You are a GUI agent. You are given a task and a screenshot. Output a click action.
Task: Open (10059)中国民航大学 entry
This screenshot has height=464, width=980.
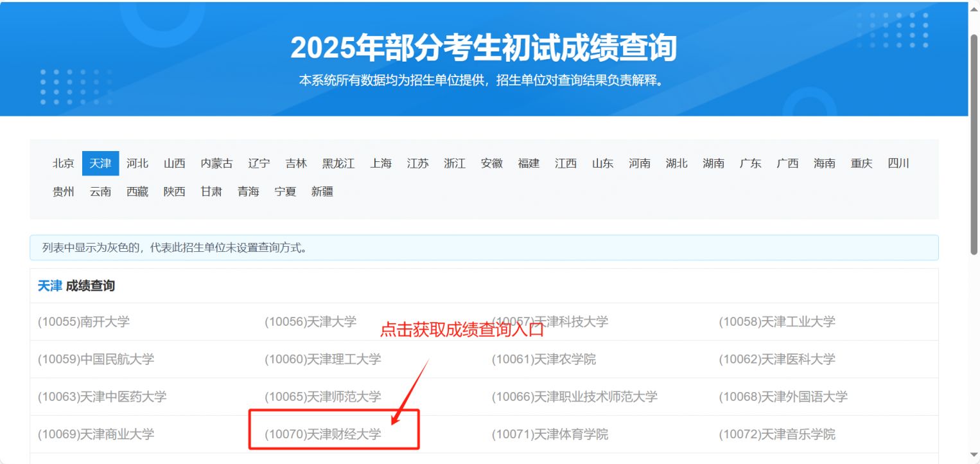[x=96, y=359]
